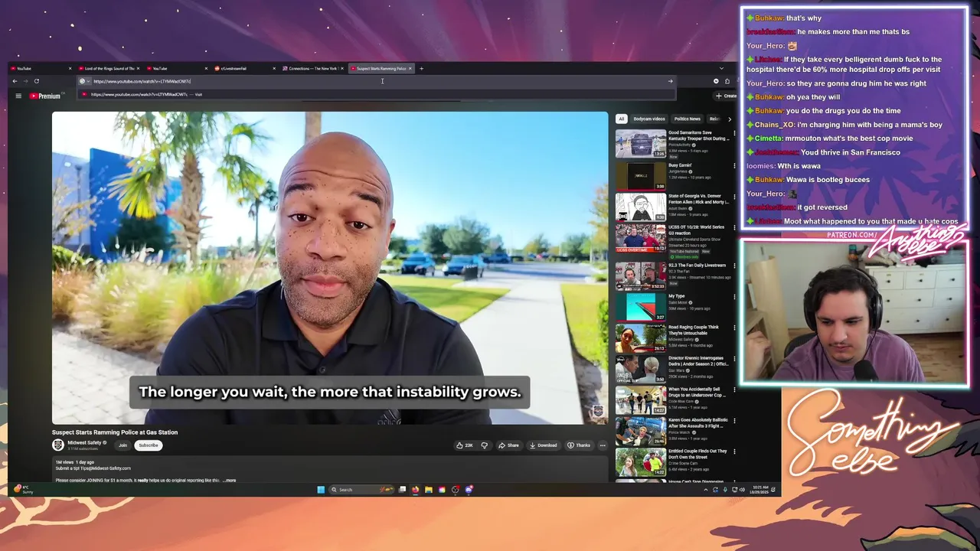Image resolution: width=980 pixels, height=551 pixels.
Task: Open Task View on the taskbar
Action: point(402,490)
